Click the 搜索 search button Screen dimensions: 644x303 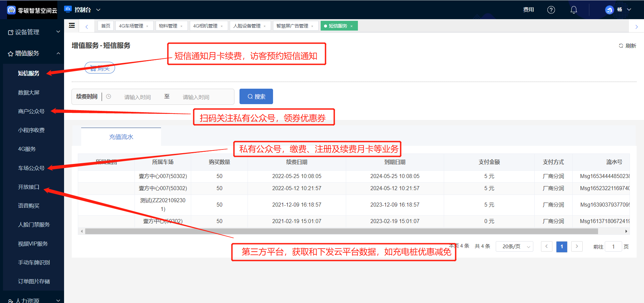(x=256, y=96)
